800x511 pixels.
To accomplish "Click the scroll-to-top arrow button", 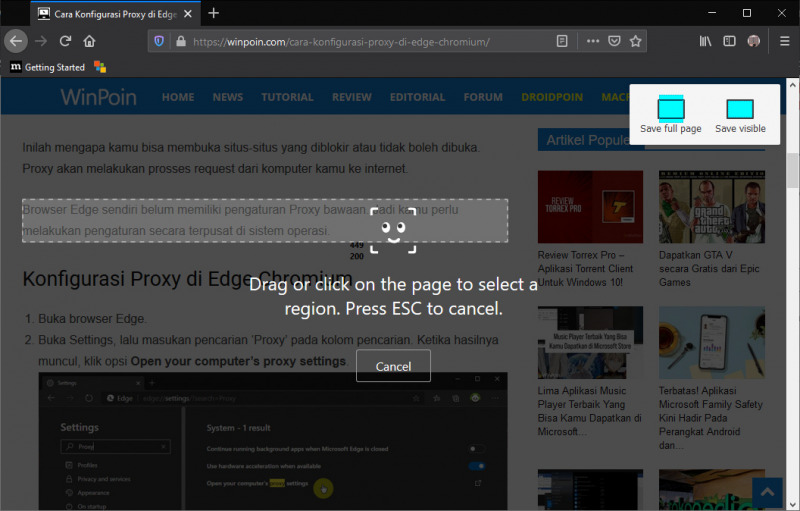I will [x=767, y=493].
